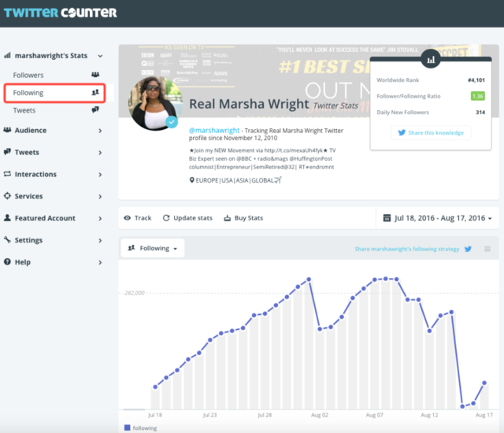Click the Interactions retweet icon

click(x=7, y=174)
